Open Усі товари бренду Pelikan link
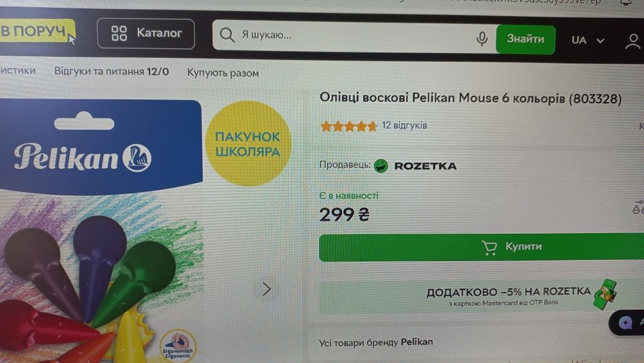 point(376,342)
